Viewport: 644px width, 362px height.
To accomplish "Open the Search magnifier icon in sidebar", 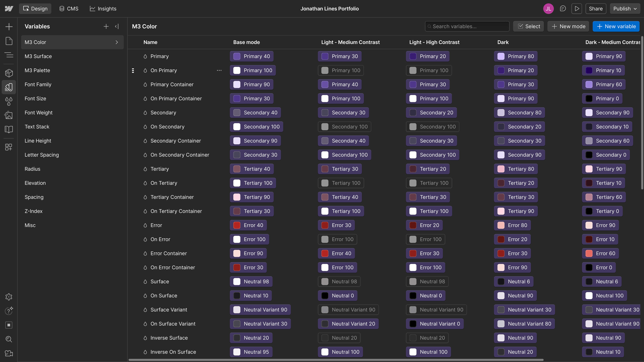I will 9,339.
